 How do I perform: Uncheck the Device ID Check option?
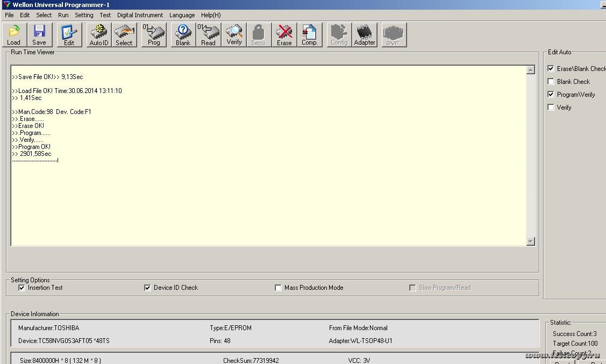point(147,288)
